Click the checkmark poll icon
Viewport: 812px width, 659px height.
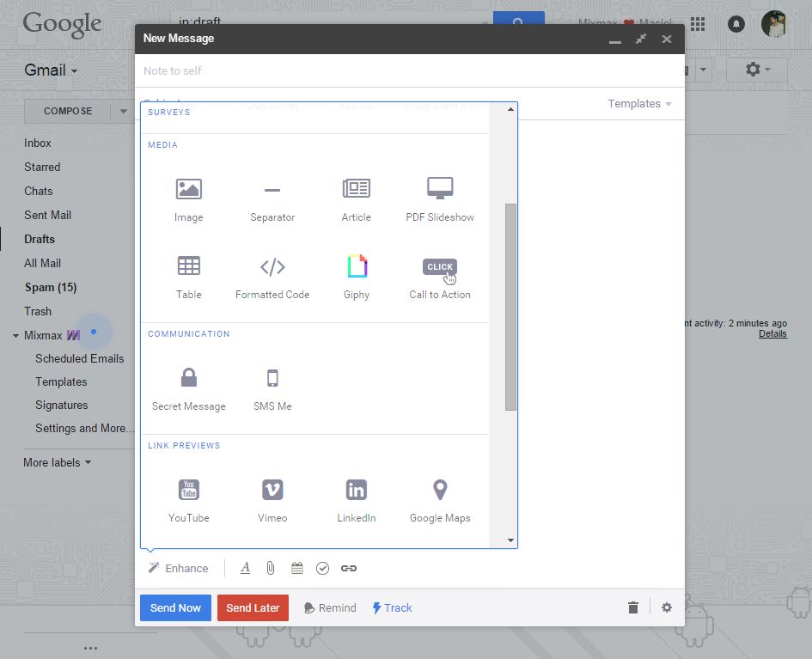322,569
